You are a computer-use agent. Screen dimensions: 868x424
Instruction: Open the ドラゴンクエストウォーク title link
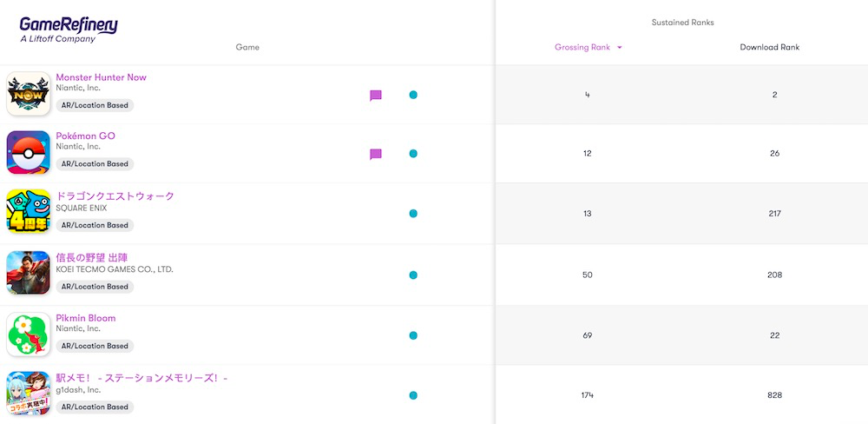[x=115, y=196]
